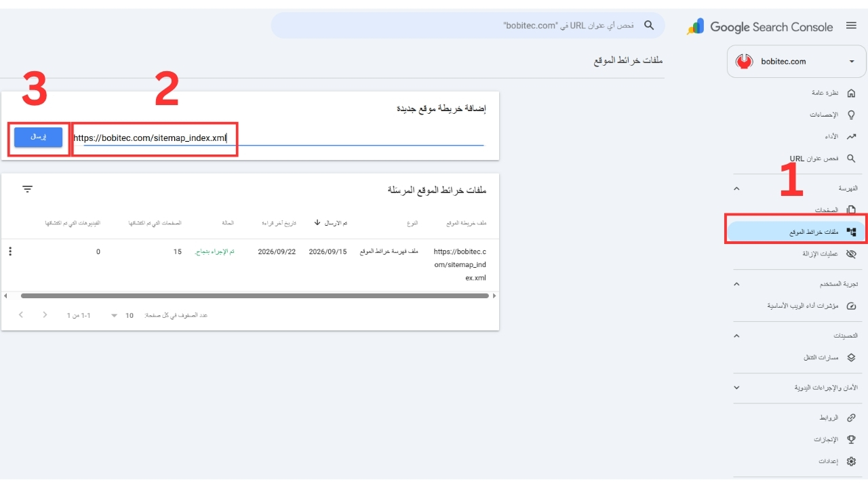Collapse the Enhancements (التحسينات) section

pyautogui.click(x=737, y=335)
